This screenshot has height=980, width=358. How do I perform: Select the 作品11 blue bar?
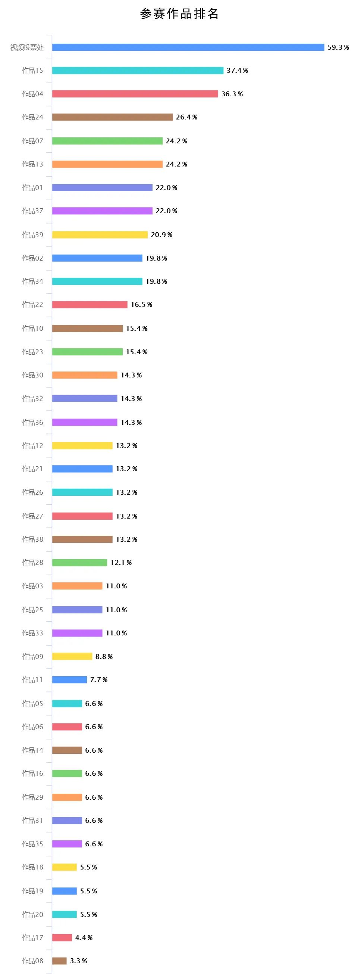click(x=69, y=679)
